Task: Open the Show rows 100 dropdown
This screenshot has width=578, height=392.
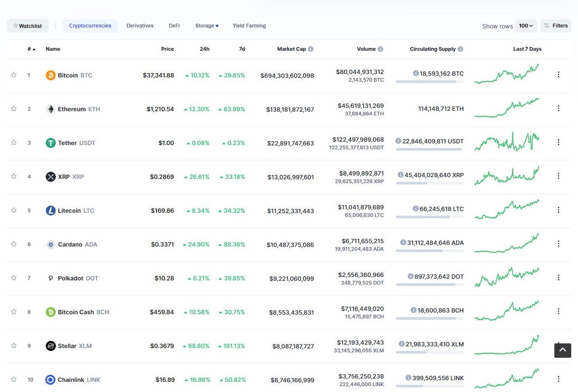Action: (x=526, y=26)
